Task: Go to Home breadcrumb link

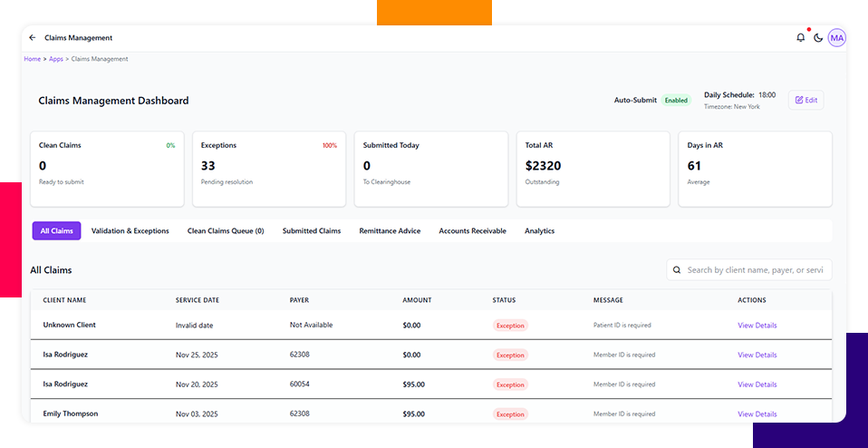Action: 32,59
